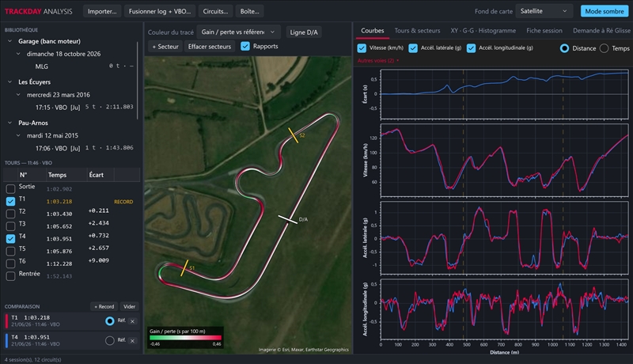The width and height of the screenshot is (633, 364).
Task: Expand Autres voies (2) section
Action: pyautogui.click(x=378, y=60)
